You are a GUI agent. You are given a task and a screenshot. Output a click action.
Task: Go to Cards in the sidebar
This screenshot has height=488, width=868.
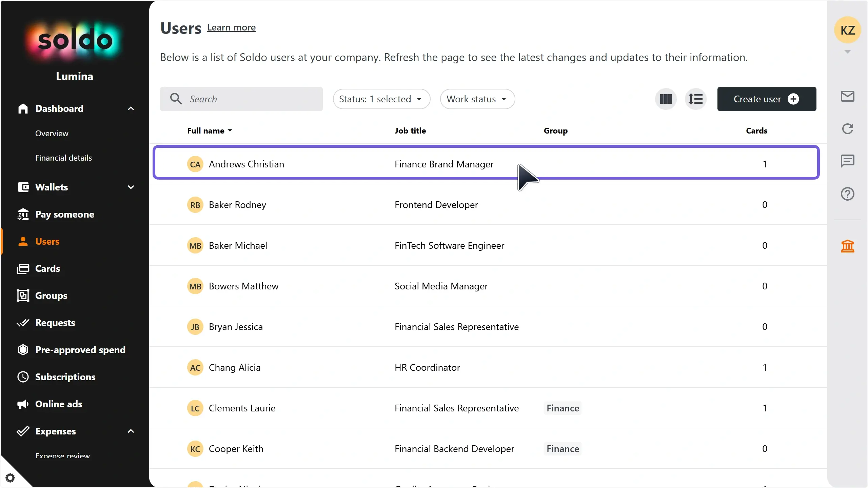point(47,268)
